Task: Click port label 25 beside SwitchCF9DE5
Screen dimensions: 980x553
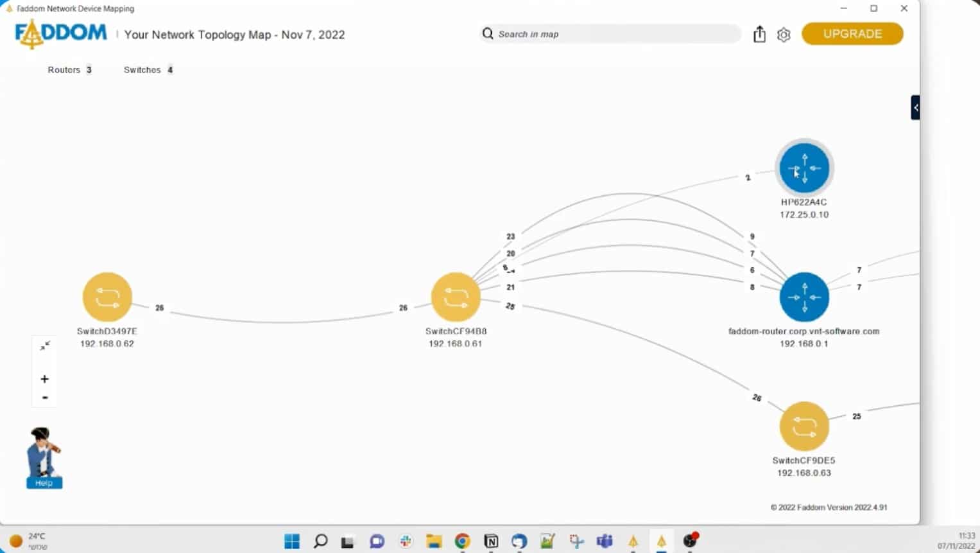Action: tap(857, 416)
